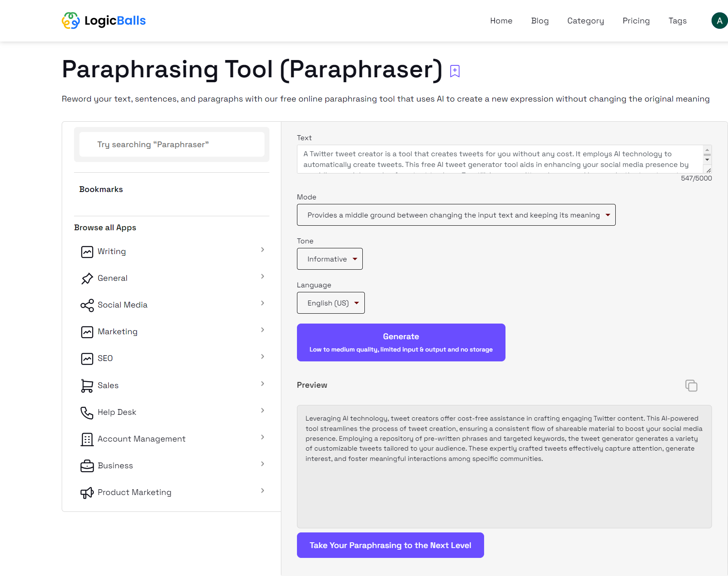Click the Business briefcase icon
The image size is (728, 576).
(x=87, y=466)
